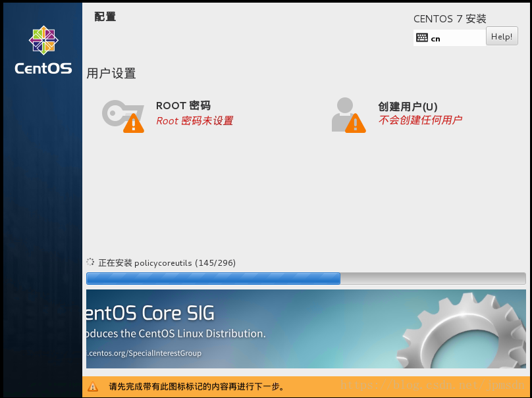This screenshot has height=398, width=532.
Task: Click the keyboard layout icon
Action: click(x=422, y=37)
